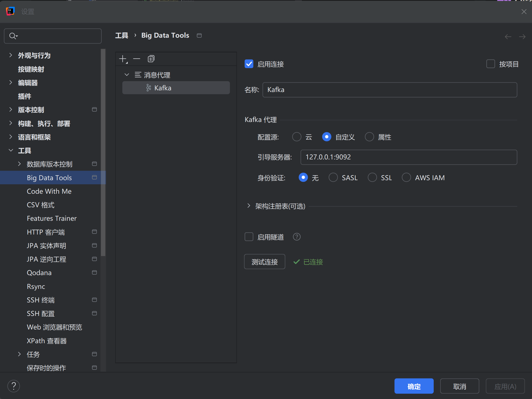Viewport: 532px width, 399px height.
Task: Enable the 按项目 checkbox
Action: pos(490,64)
